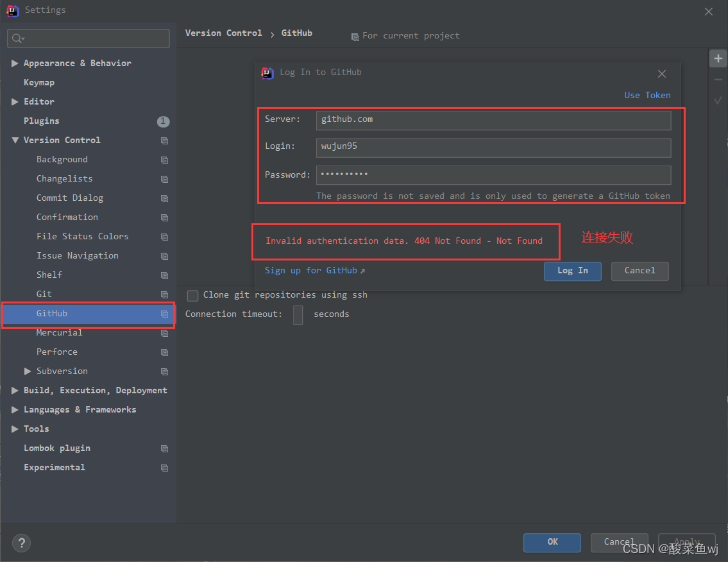This screenshot has width=728, height=562.
Task: Click the Password input field
Action: [x=493, y=175]
